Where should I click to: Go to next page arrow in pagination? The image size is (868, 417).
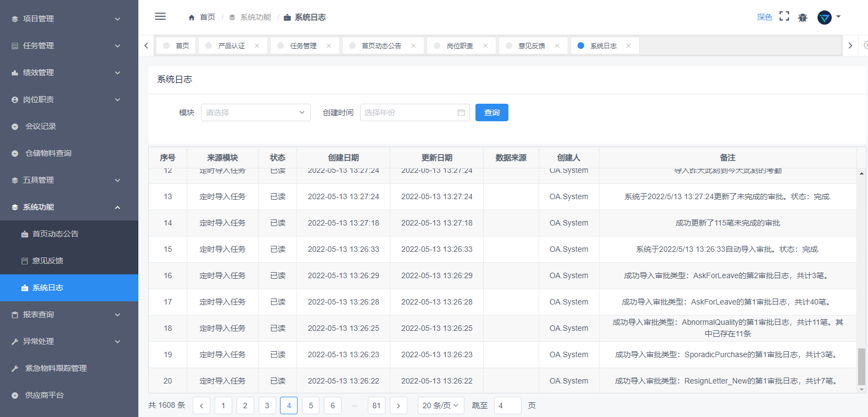[x=399, y=405]
